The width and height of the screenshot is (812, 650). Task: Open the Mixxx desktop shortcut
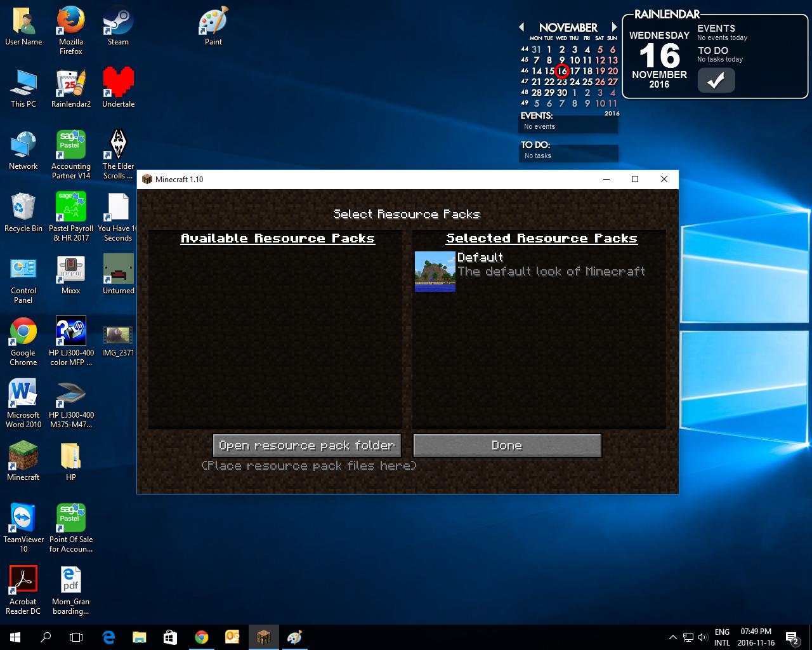click(x=71, y=270)
